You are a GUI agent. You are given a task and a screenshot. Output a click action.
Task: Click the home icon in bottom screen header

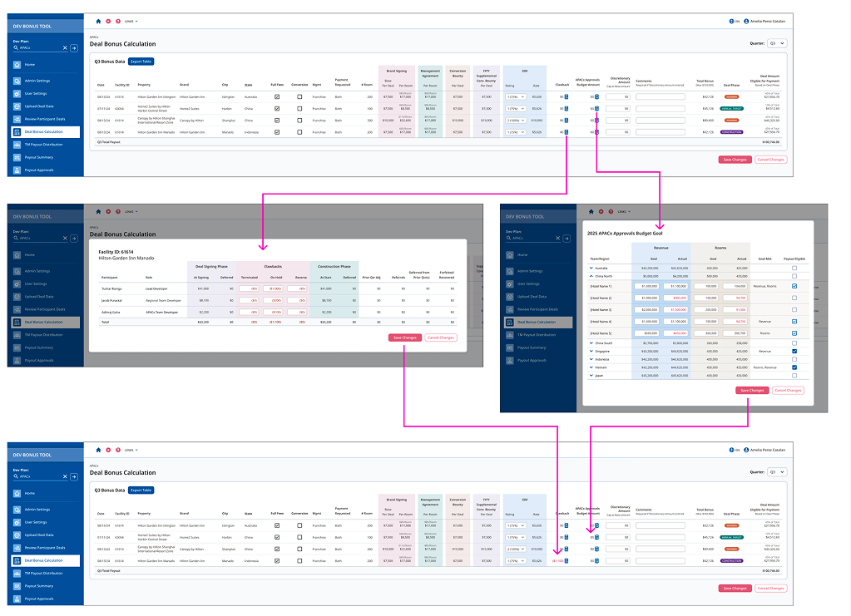tap(98, 450)
